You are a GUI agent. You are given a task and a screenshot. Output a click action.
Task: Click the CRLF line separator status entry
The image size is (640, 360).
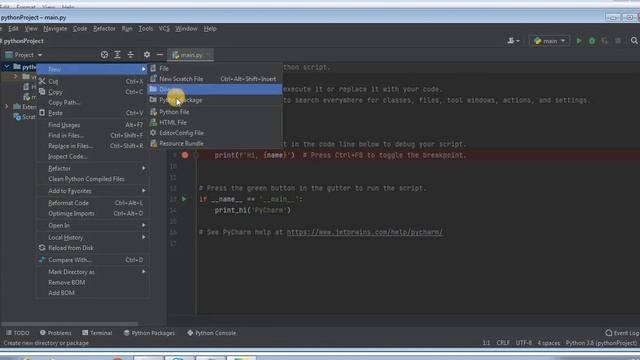[503, 343]
